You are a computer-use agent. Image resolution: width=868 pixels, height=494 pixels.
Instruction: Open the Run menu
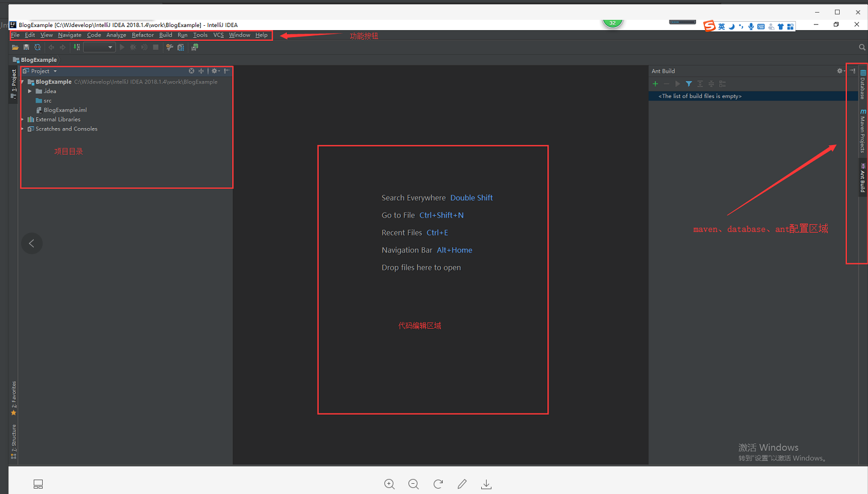pos(182,35)
